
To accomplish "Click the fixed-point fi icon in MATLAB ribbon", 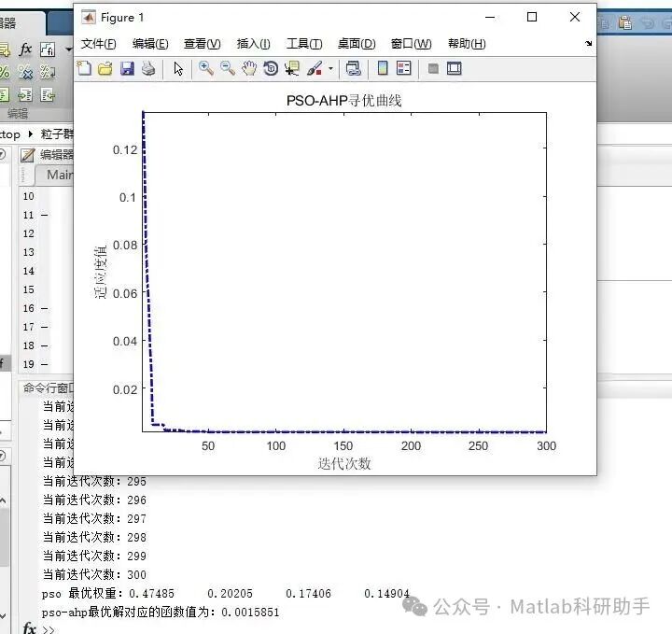I will point(48,49).
